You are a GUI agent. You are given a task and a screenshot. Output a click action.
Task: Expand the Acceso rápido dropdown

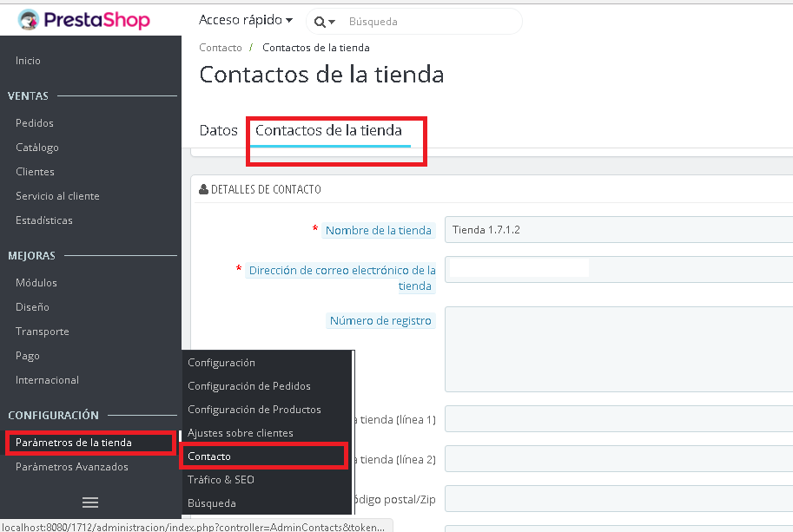pos(245,19)
